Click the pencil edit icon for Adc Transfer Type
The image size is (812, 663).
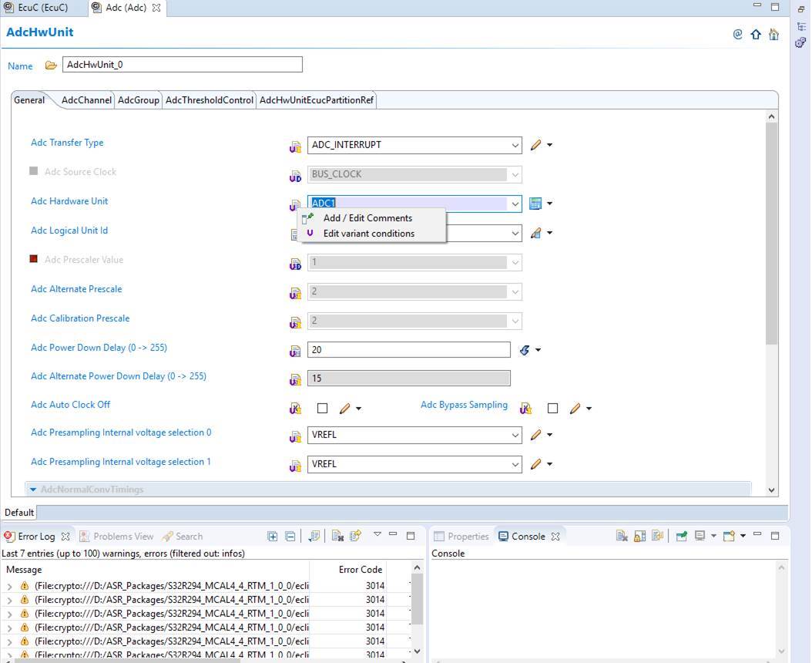tap(536, 144)
